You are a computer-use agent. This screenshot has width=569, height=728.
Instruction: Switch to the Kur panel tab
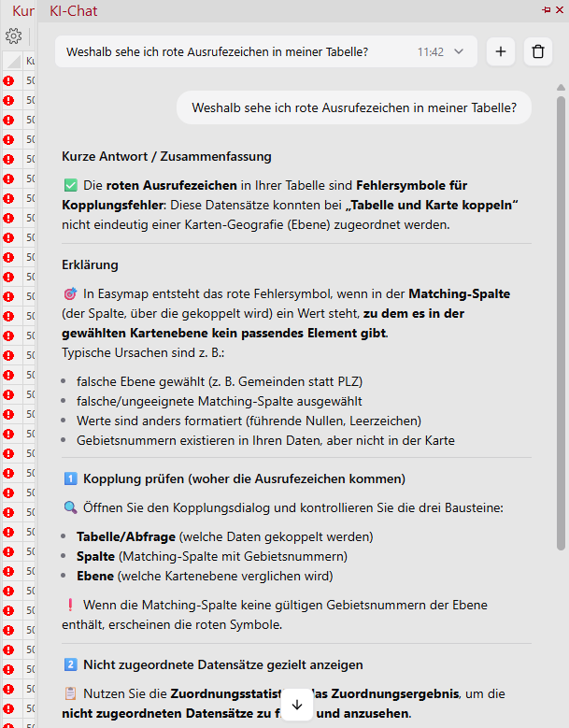point(22,10)
